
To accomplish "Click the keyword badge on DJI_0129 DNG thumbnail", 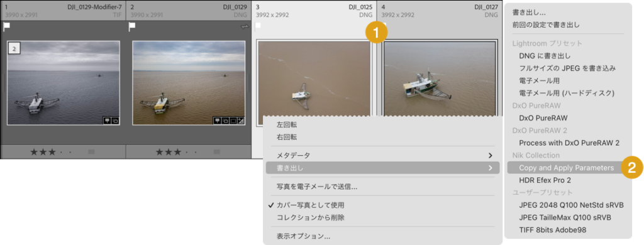I will point(217,121).
